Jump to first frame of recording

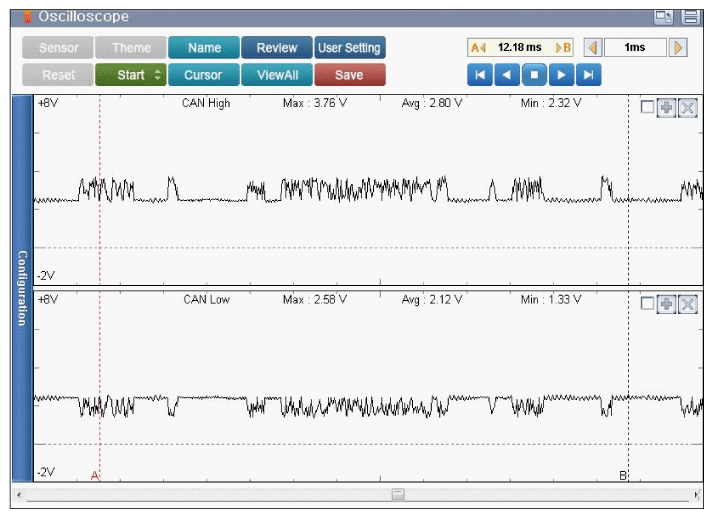[x=480, y=75]
